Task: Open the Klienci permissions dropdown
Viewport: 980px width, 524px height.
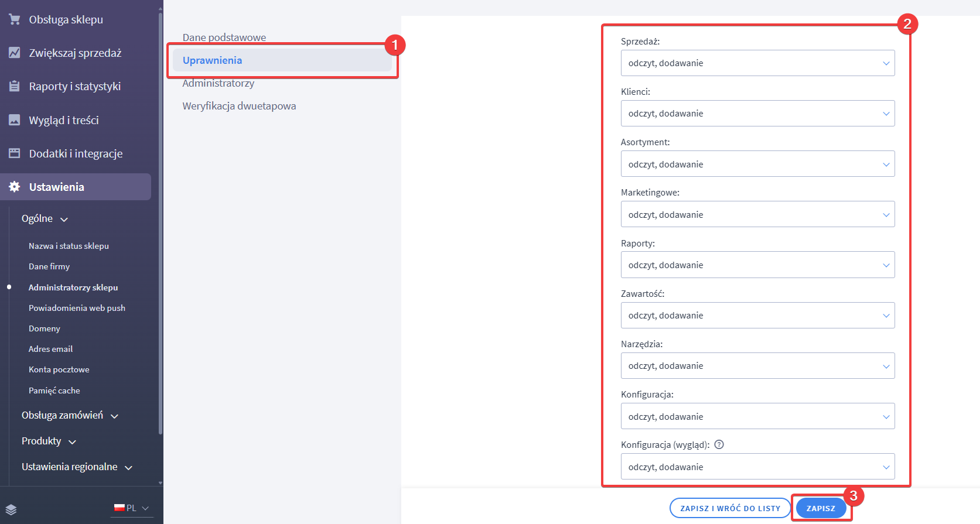Action: [757, 114]
